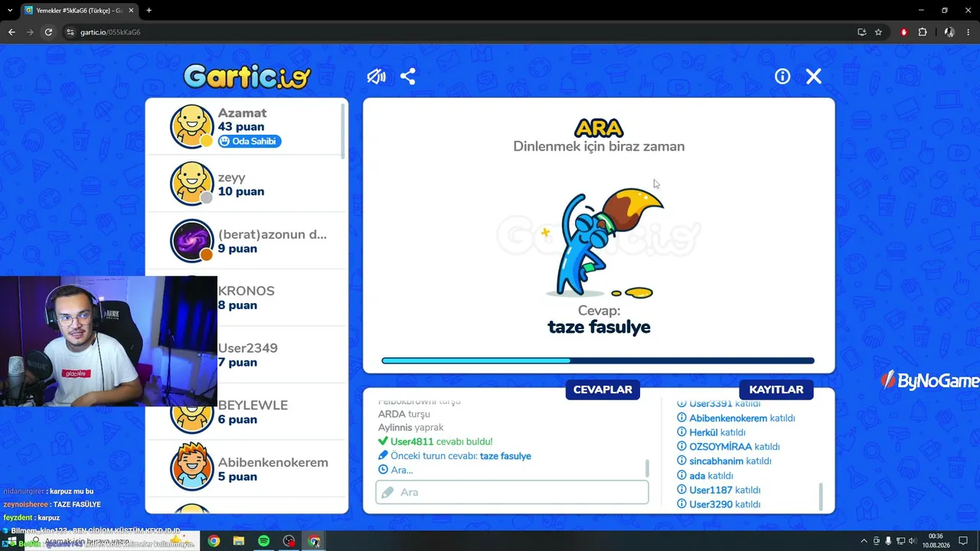
Task: Click zeyy's player avatar
Action: pyautogui.click(x=191, y=184)
